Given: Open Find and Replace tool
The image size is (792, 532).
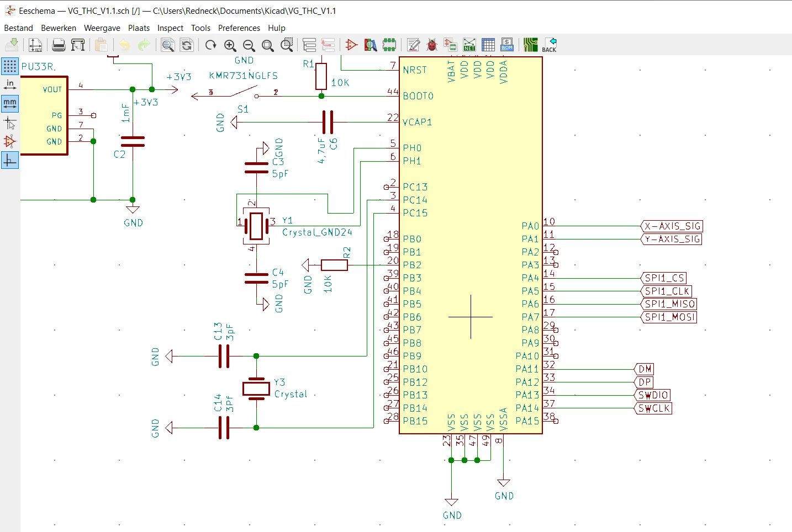Looking at the screenshot, I should 187,45.
